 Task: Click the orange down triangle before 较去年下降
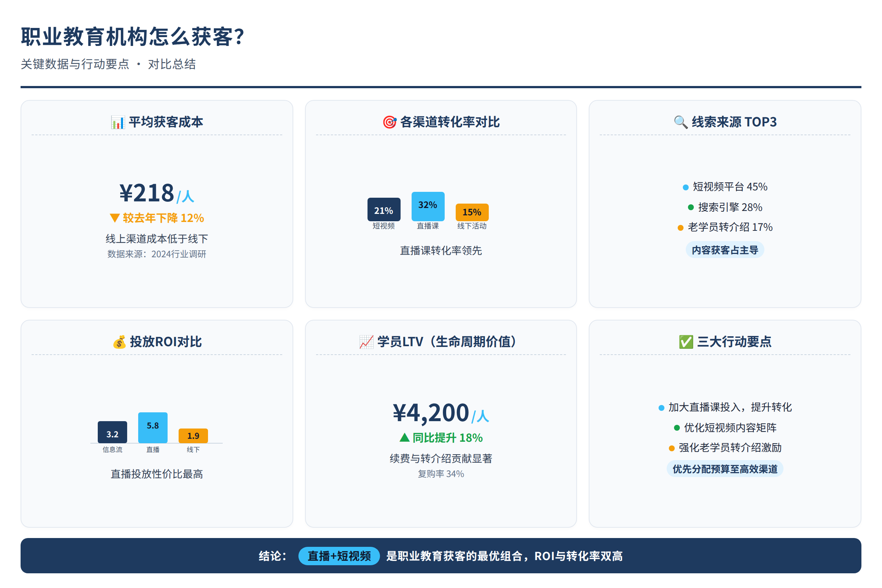(115, 218)
